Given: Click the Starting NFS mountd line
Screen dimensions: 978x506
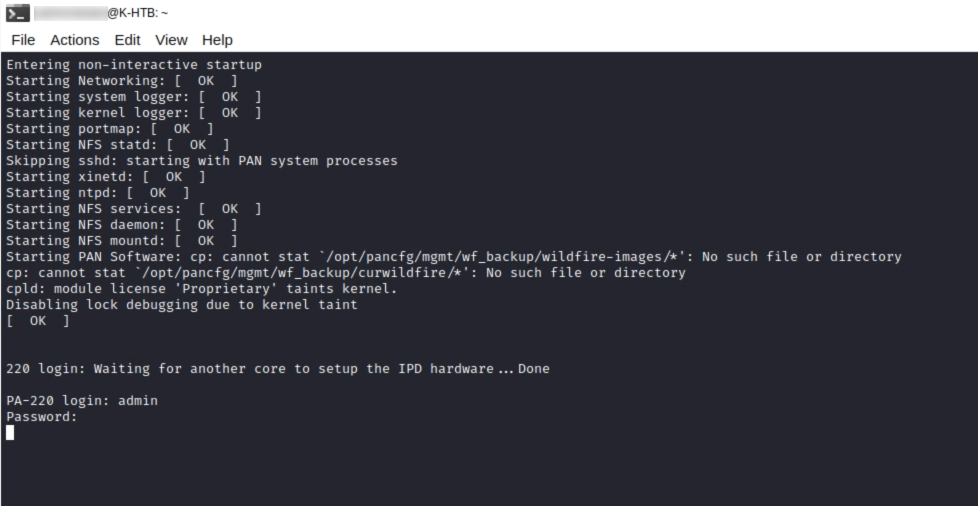Looking at the screenshot, I should [122, 241].
